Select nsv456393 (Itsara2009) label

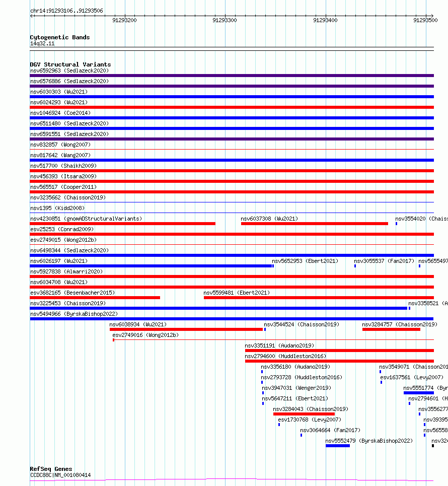(63, 176)
